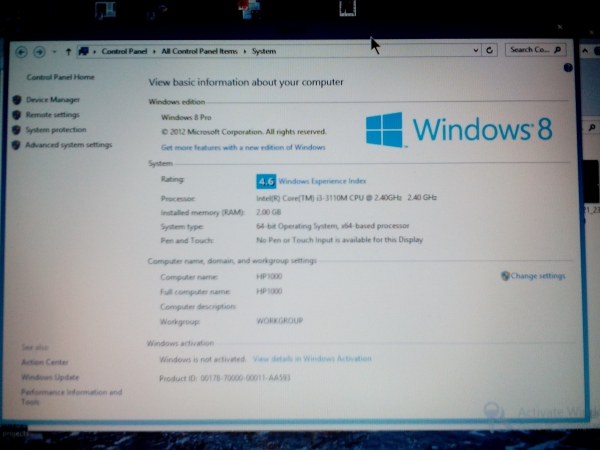Go up one level with Up arrow
600x450 pixels.
coord(68,51)
